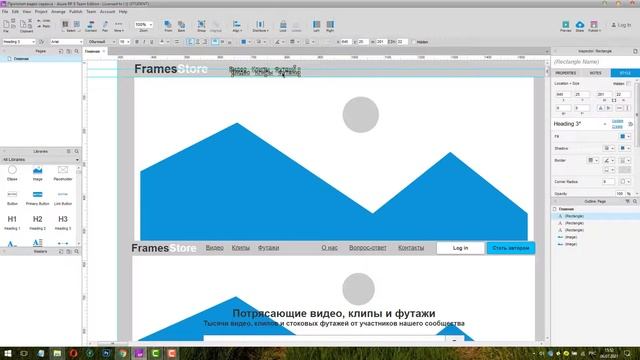
Task: Open the Distribute dropdown in toolbar
Action: (260, 26)
